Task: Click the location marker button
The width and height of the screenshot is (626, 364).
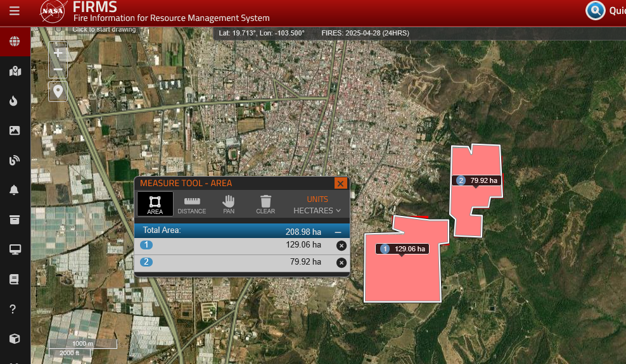Action: tap(58, 91)
